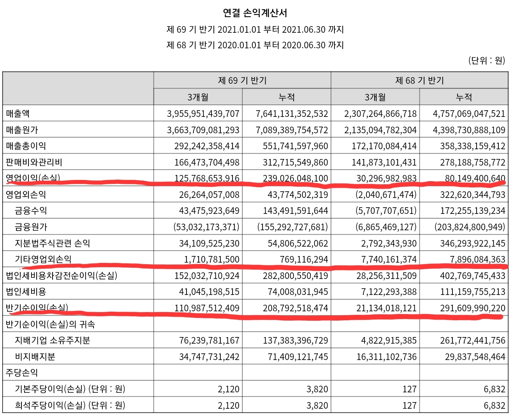Select the value 26,264,057,008
The image size is (514, 420).
point(209,194)
